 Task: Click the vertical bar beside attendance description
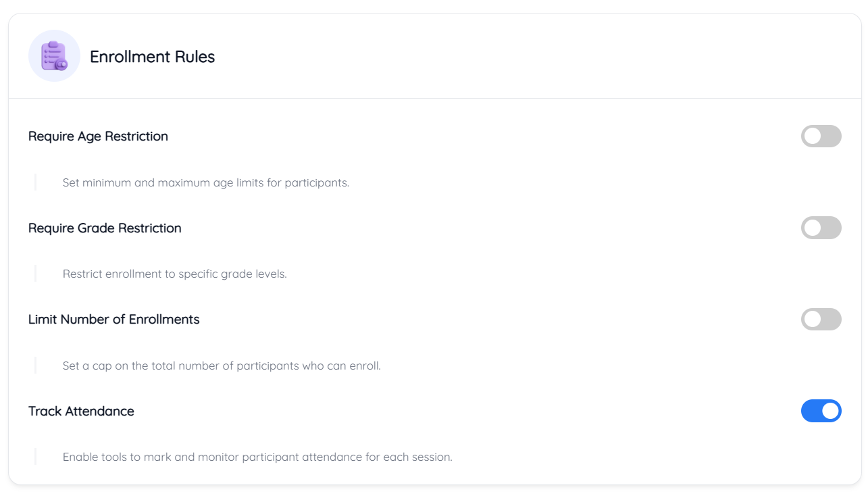pyautogui.click(x=35, y=457)
